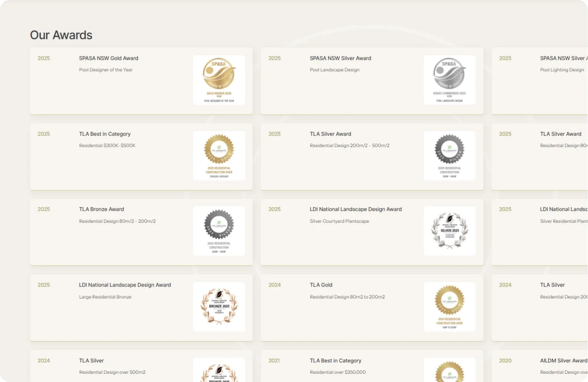The height and width of the screenshot is (382, 588).
Task: Select the 'AILDM Silver Award' title
Action: (x=564, y=361)
